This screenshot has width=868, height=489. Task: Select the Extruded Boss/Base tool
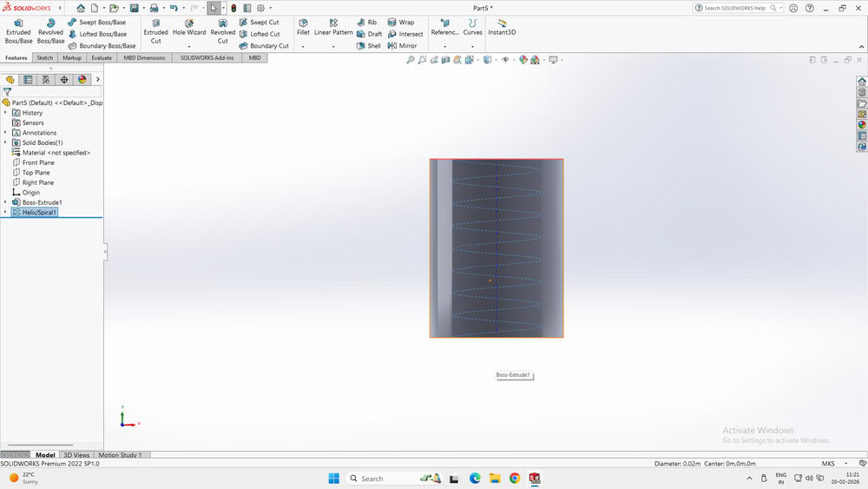point(18,31)
